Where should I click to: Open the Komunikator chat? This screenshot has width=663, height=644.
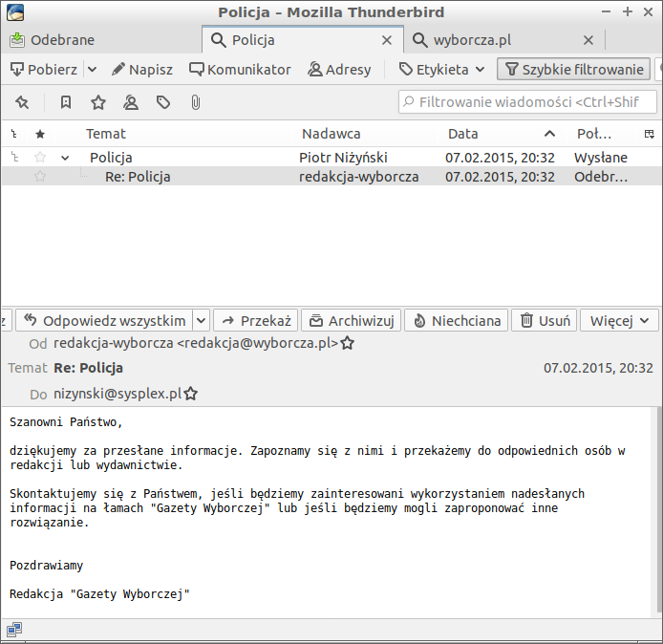click(x=240, y=70)
